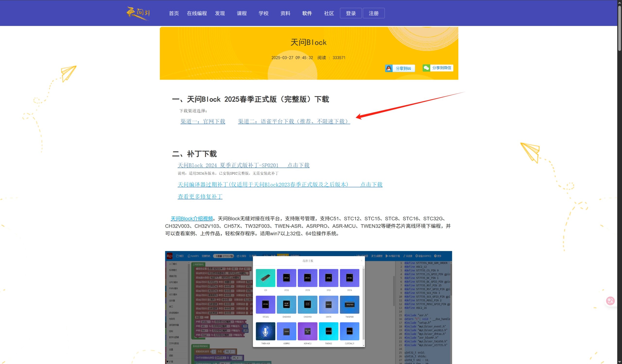Click the heading 一、天问Block 2025春季正式版
This screenshot has width=622, height=364.
coord(251,99)
